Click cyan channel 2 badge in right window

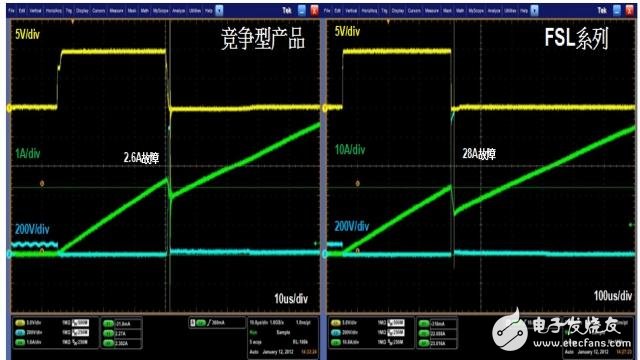tap(336, 333)
